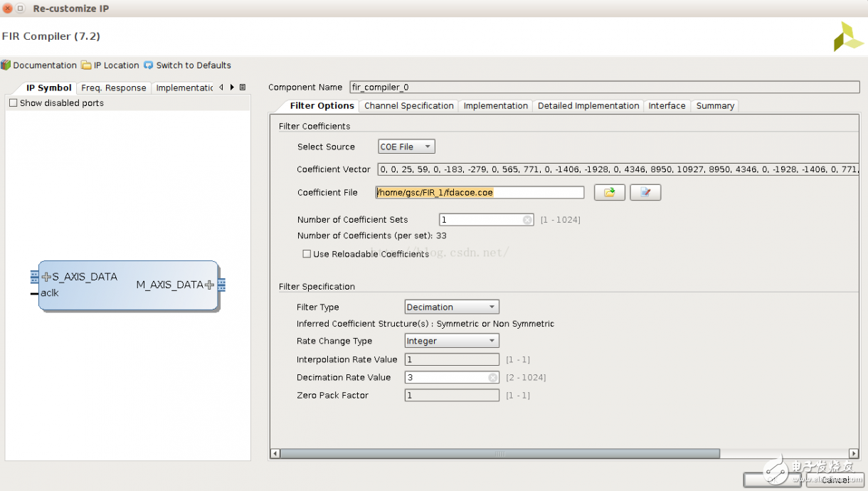Switch to the Channel Specification tab
This screenshot has width=868, height=491.
[x=408, y=106]
